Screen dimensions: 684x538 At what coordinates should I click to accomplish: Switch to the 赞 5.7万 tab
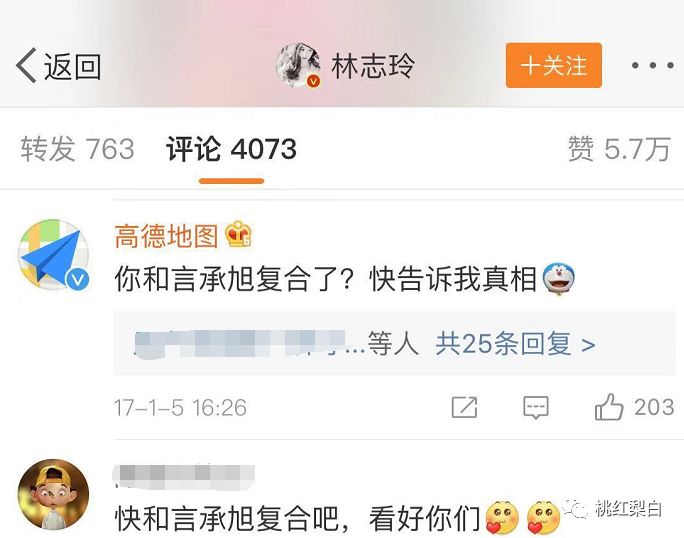[619, 149]
